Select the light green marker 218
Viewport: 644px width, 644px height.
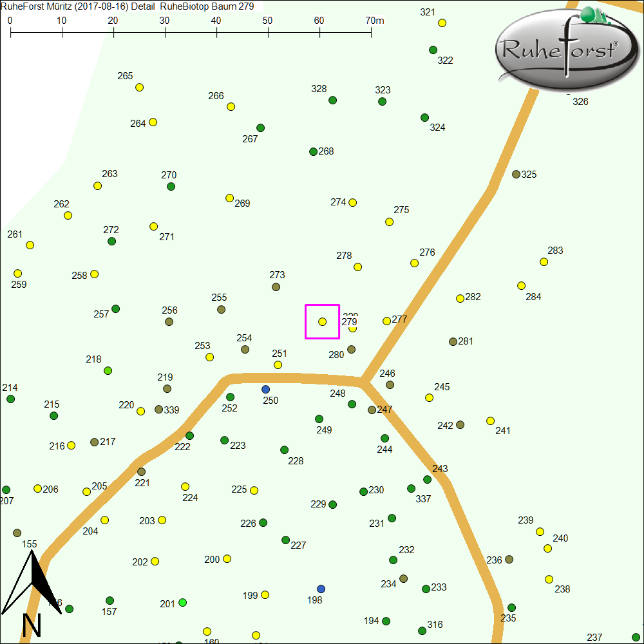point(108,370)
